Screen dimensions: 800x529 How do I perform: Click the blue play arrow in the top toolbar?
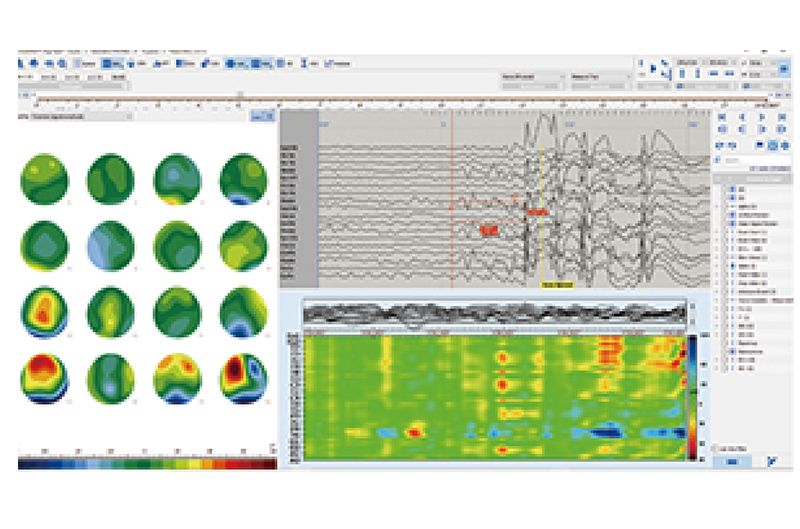pos(652,68)
